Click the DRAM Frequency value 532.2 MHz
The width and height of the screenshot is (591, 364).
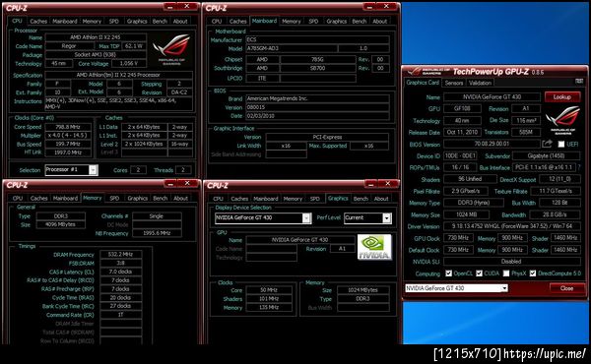120,255
